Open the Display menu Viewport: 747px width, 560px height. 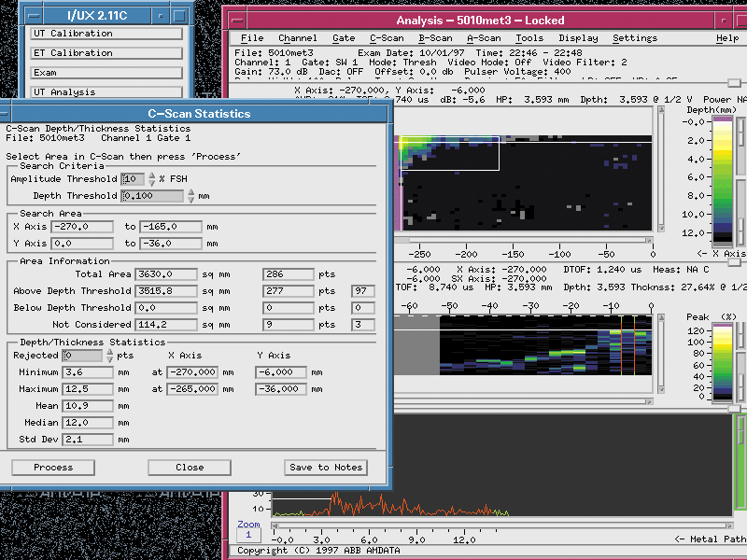578,38
